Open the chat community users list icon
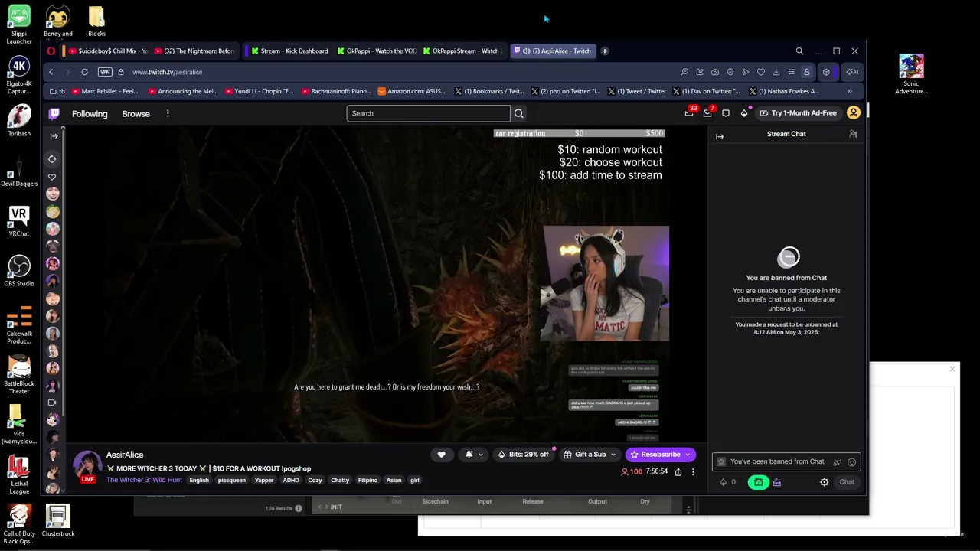The height and width of the screenshot is (551, 980). pyautogui.click(x=853, y=134)
